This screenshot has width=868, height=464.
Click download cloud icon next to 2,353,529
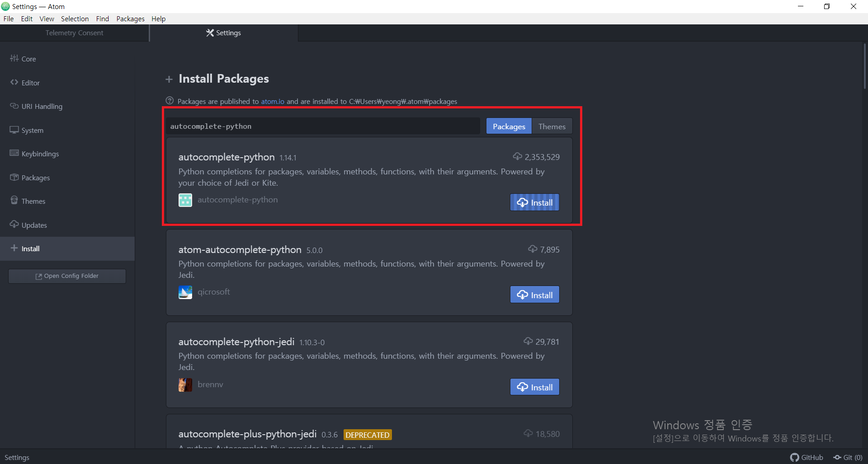pyautogui.click(x=517, y=156)
